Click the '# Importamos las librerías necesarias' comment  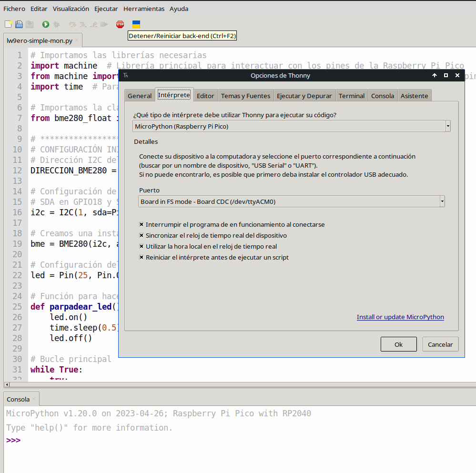(x=118, y=55)
